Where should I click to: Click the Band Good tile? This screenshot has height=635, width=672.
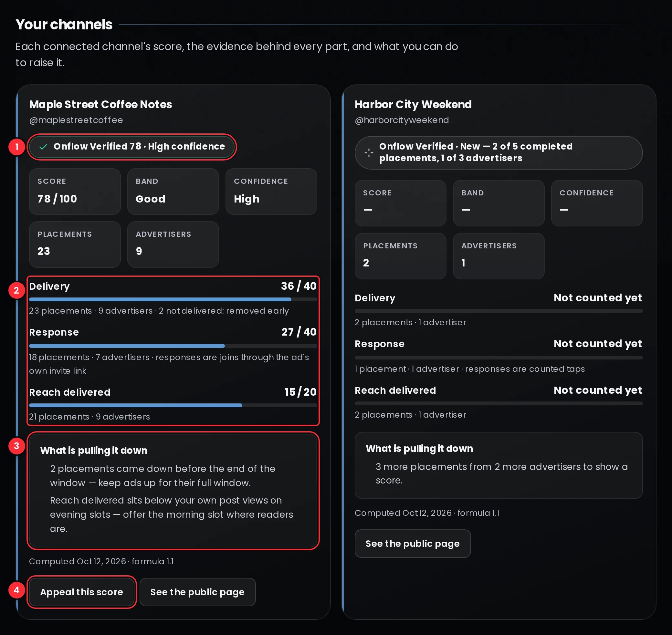point(173,192)
